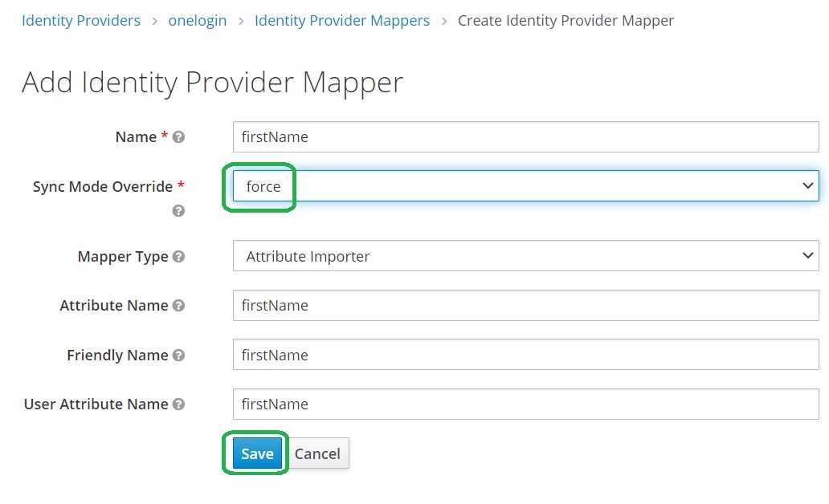The height and width of the screenshot is (504, 829).
Task: Click the help icon beside Name label
Action: [x=178, y=137]
